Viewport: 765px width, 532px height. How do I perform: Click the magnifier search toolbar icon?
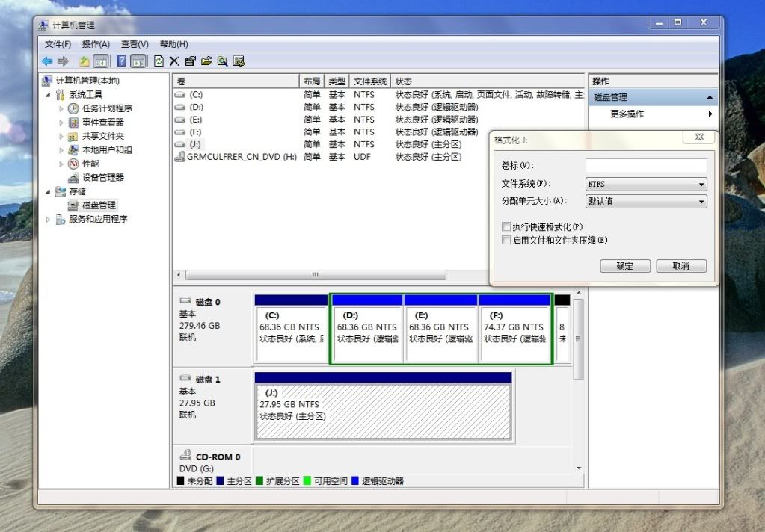click(222, 61)
